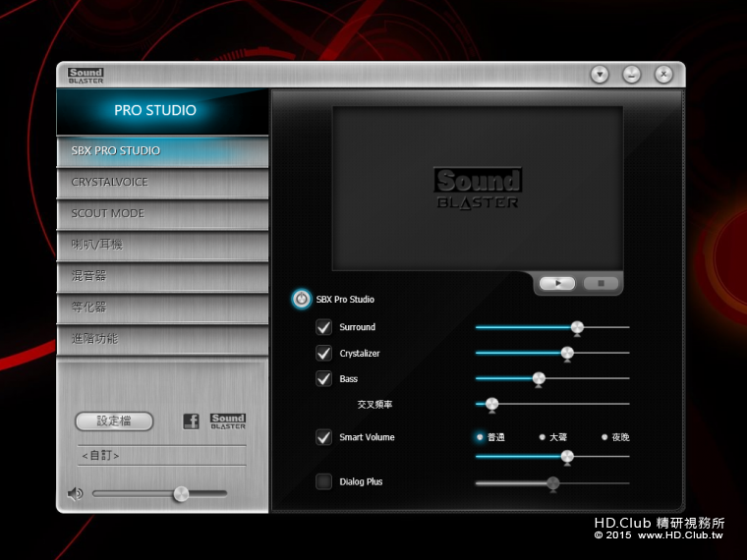Click the PRO STUDIO header banner
This screenshot has height=560, width=747.
162,111
